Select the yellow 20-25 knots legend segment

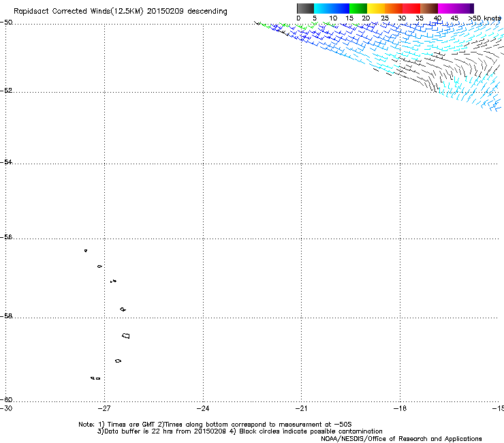coord(376,8)
